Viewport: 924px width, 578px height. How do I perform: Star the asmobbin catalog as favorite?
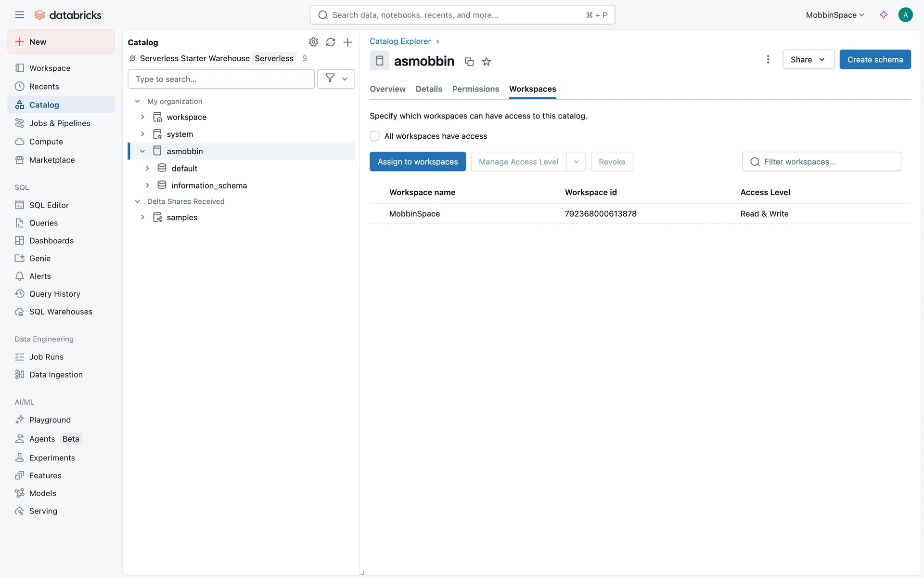click(487, 62)
